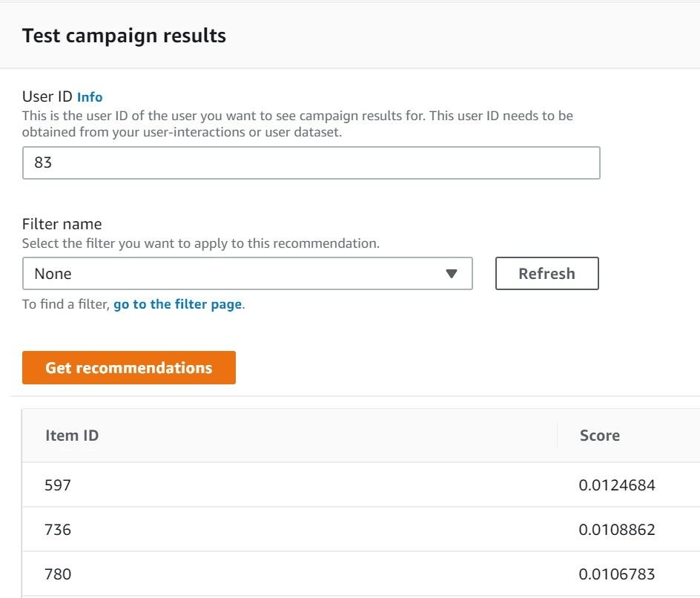The image size is (700, 598).
Task: Click the score value 0.0108862
Action: point(617,530)
